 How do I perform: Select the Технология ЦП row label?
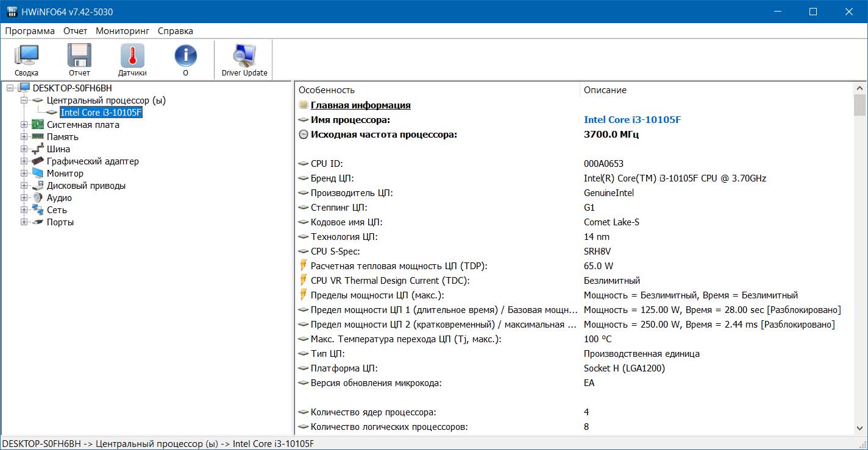pos(344,237)
